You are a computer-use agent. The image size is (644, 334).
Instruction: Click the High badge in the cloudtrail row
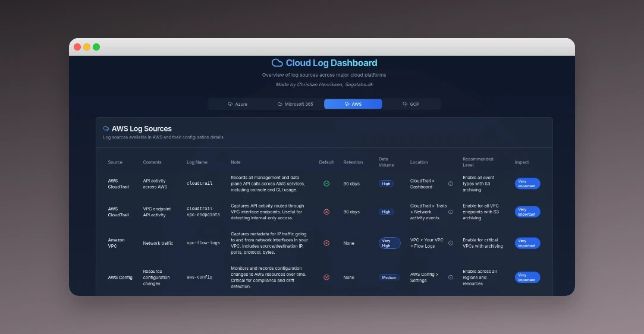tap(386, 184)
